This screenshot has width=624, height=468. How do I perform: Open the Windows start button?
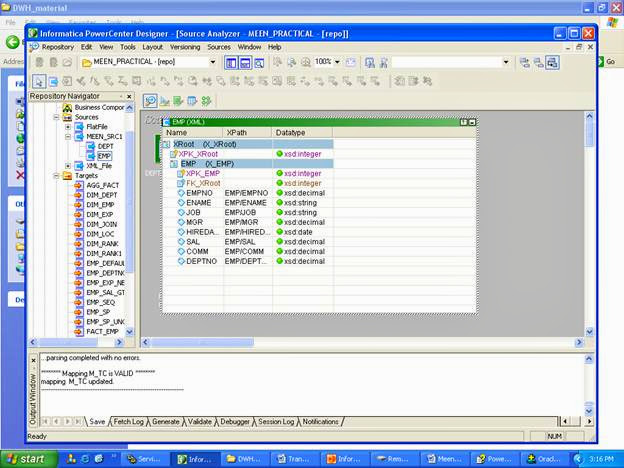point(29,459)
